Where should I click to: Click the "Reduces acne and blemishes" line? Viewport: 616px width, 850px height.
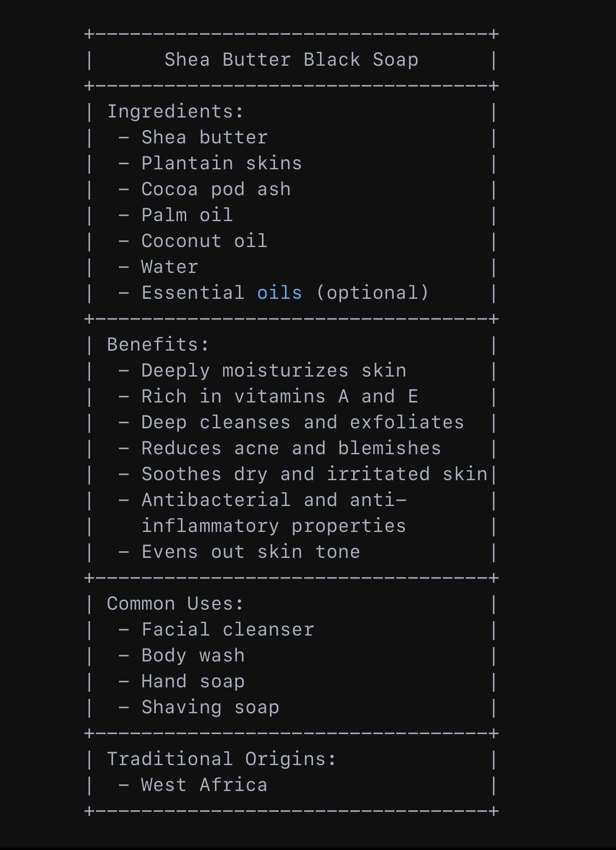point(291,449)
